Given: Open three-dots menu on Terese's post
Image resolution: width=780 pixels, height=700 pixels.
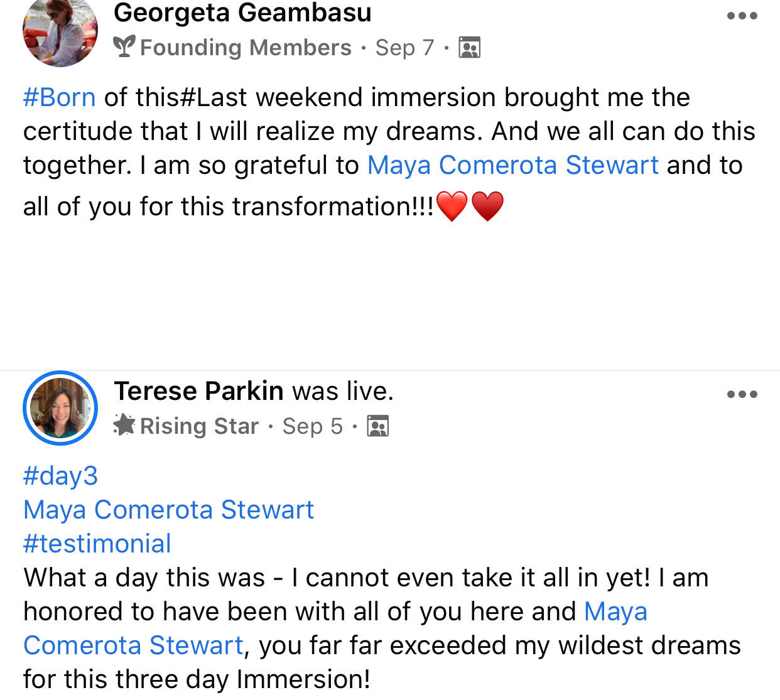Looking at the screenshot, I should pyautogui.click(x=742, y=394).
